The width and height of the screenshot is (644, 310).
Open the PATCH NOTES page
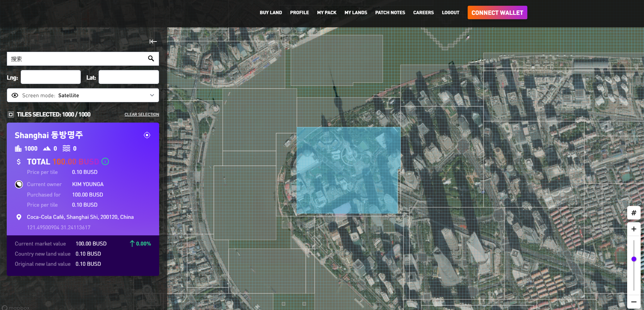pyautogui.click(x=390, y=12)
